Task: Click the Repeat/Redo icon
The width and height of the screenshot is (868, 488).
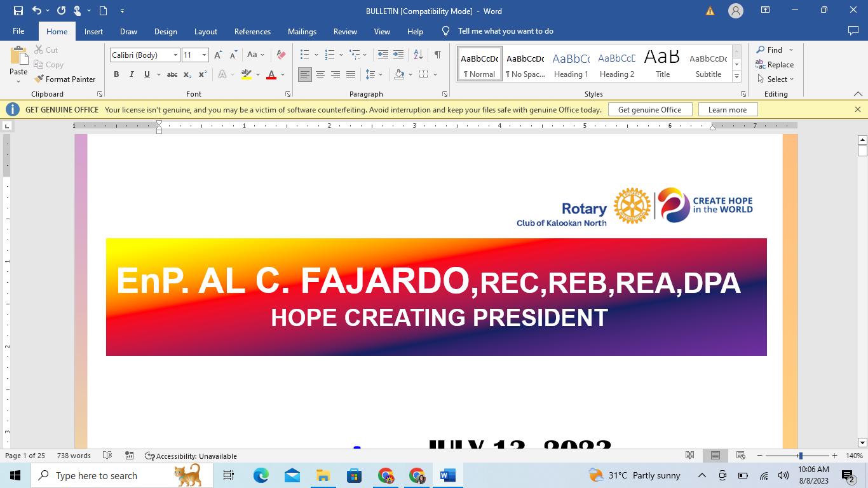Action: pos(61,11)
